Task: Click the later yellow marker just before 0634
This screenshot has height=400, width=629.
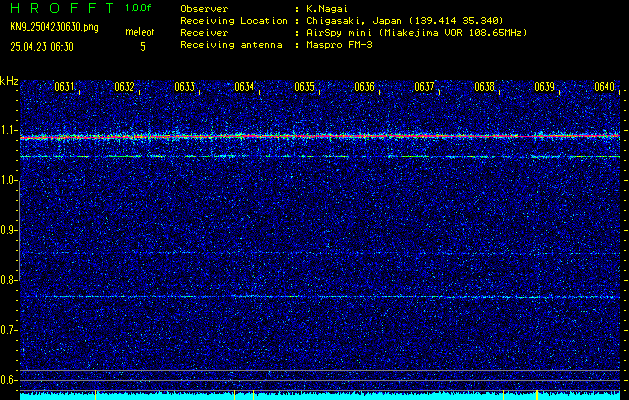Action: click(x=254, y=395)
